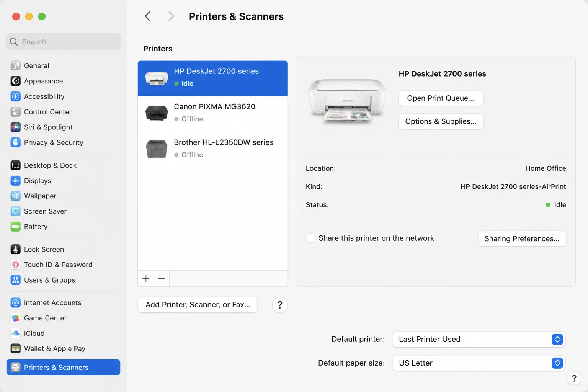Click the Search field in sidebar
The height and width of the screenshot is (392, 588).
coord(64,42)
